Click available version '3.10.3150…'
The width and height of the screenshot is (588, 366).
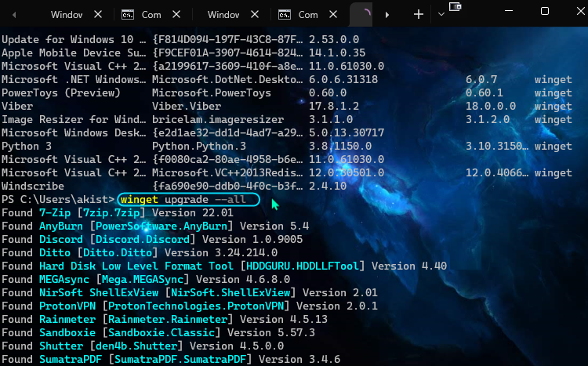pos(497,147)
